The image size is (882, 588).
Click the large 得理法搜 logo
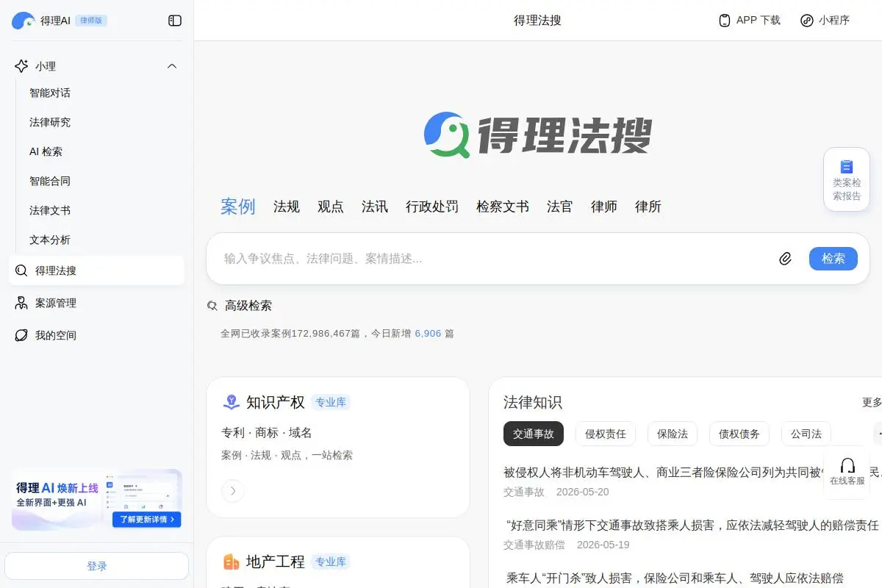(538, 135)
